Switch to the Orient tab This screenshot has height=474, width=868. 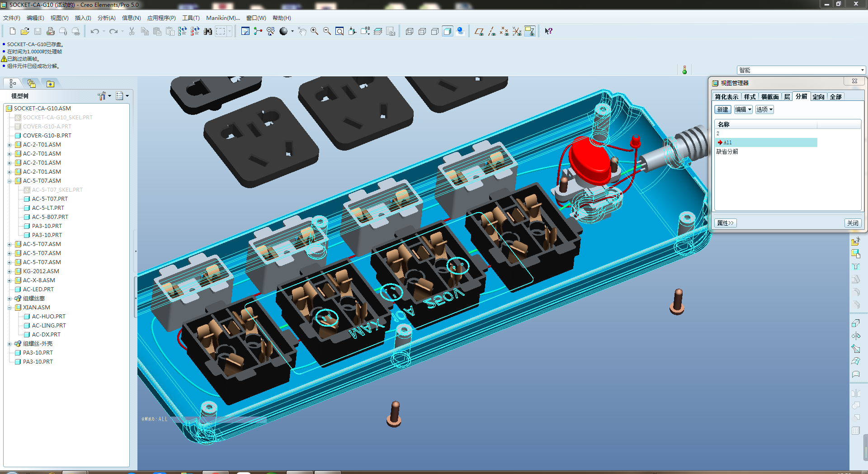coord(818,97)
